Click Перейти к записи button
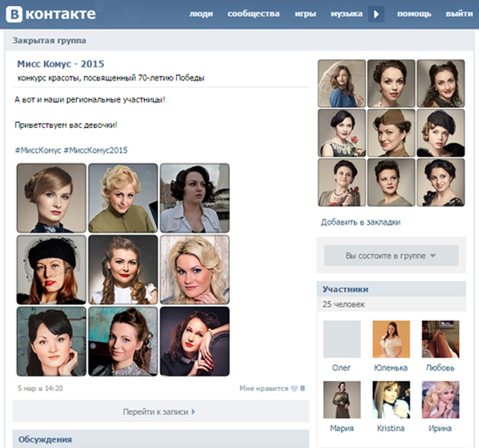Image resolution: width=479 pixels, height=448 pixels. point(160,411)
